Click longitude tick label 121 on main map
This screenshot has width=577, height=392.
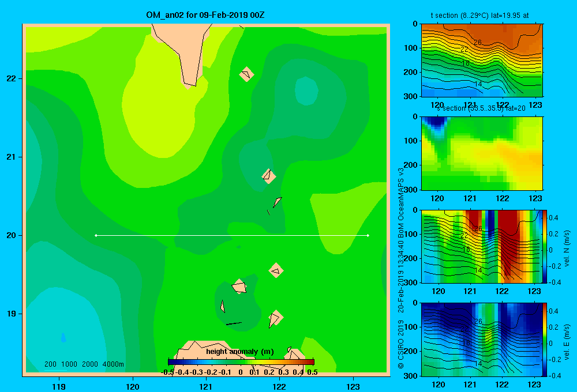click(x=206, y=386)
